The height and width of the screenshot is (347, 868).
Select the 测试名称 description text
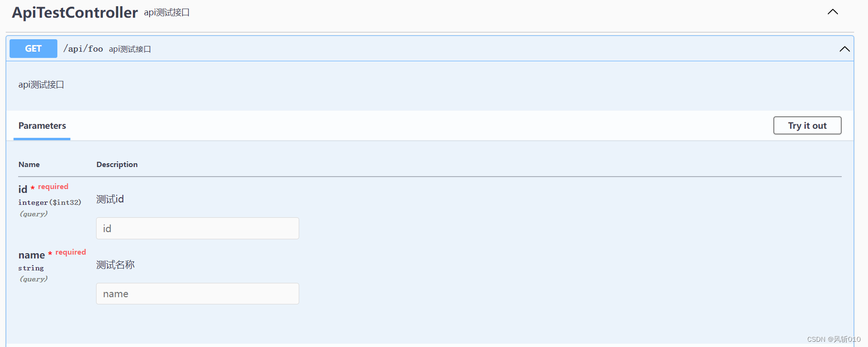(x=115, y=264)
